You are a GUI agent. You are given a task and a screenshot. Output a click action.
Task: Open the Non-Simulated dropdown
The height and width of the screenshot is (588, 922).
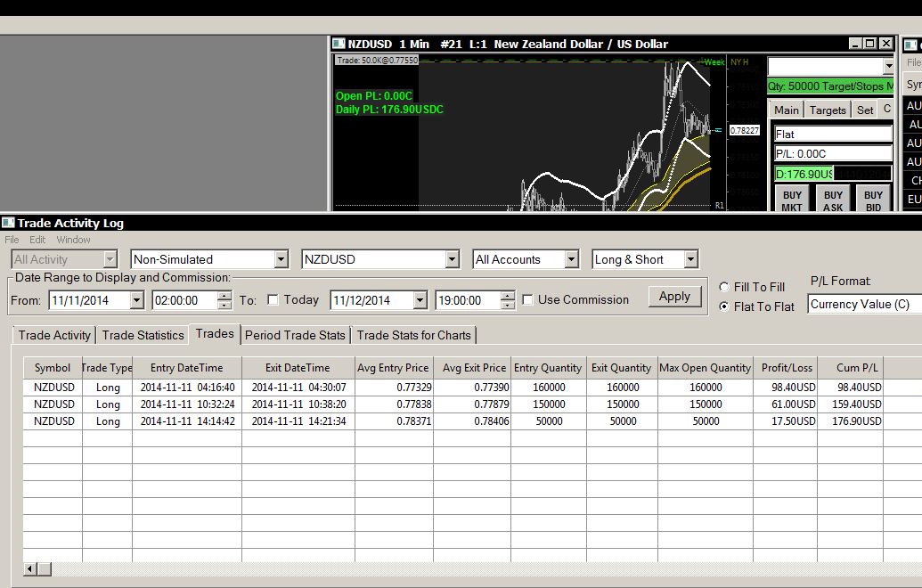click(281, 259)
